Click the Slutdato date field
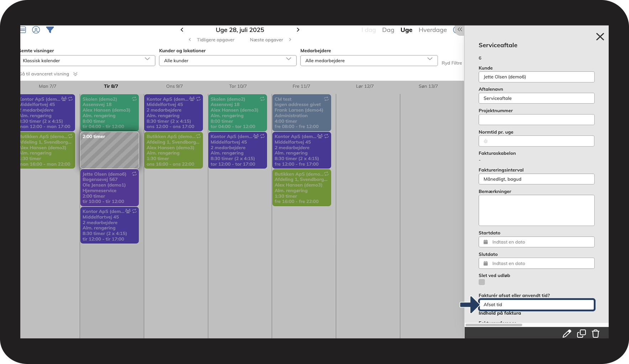 tap(536, 263)
